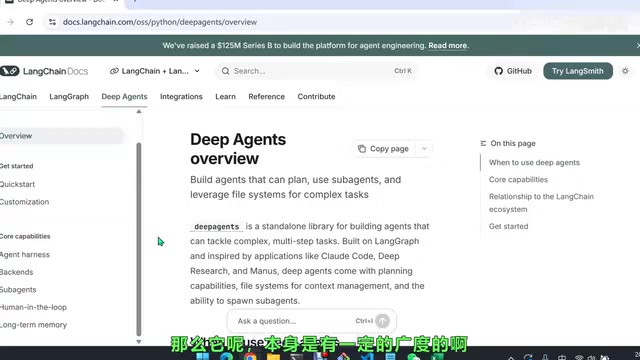Jump to When to use deep agents
Image resolution: width=640 pixels, height=360 pixels.
pos(534,162)
